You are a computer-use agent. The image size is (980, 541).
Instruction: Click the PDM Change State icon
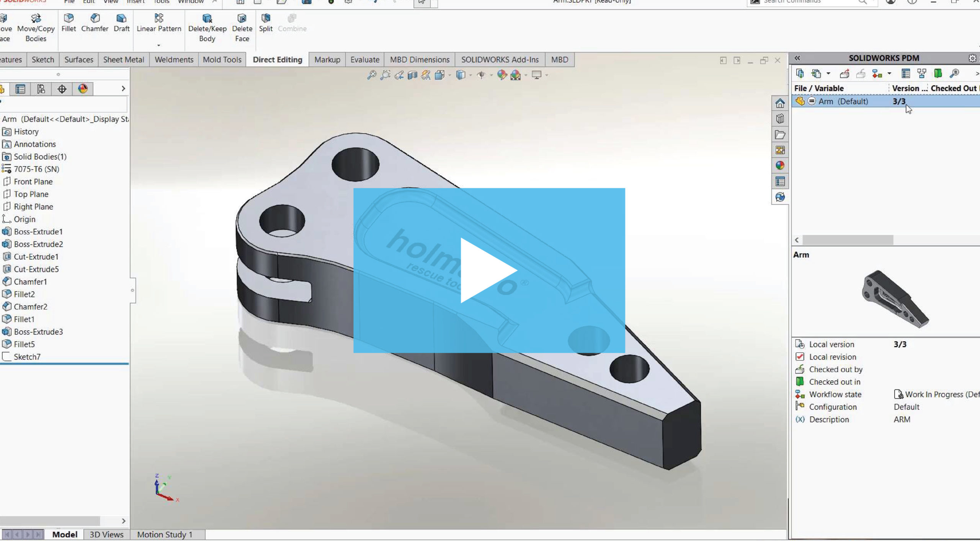point(877,73)
